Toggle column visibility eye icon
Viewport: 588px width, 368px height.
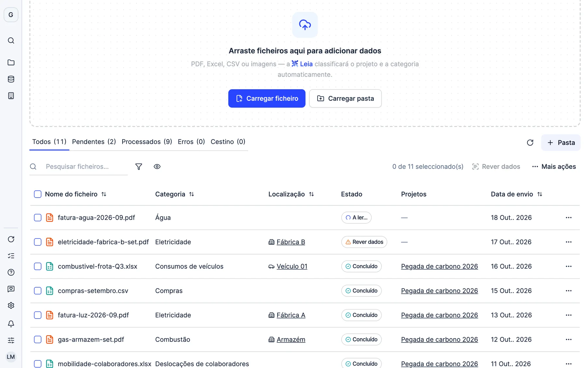(x=157, y=166)
